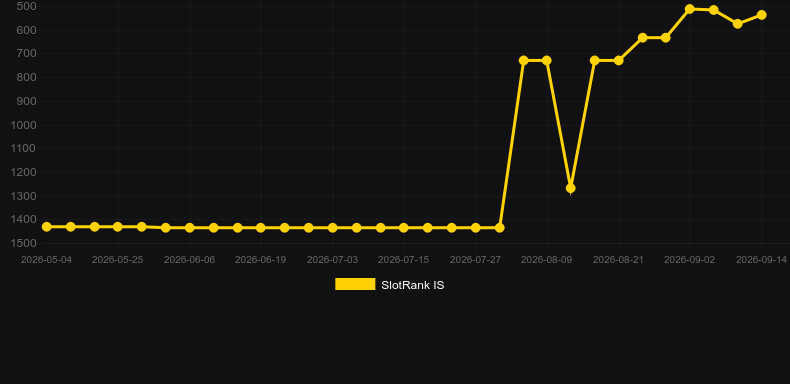Click the 1300 y-axis label
The width and height of the screenshot is (790, 384).
pos(24,196)
